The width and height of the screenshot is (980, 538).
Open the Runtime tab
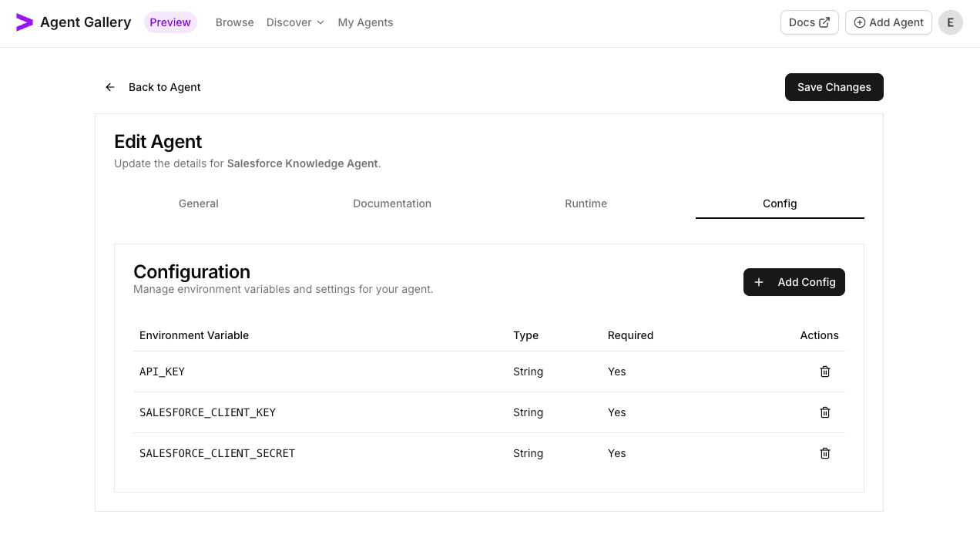586,203
